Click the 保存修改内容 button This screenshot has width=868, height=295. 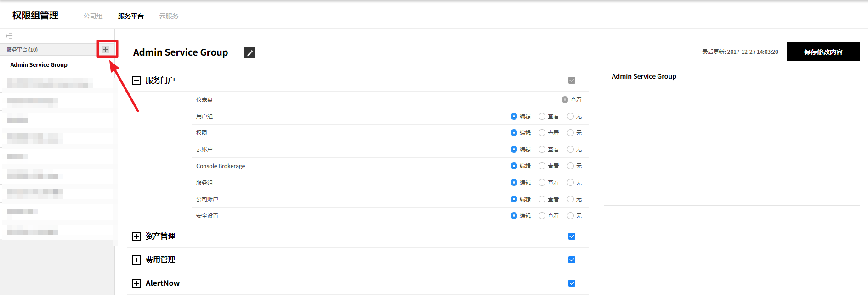coord(823,52)
